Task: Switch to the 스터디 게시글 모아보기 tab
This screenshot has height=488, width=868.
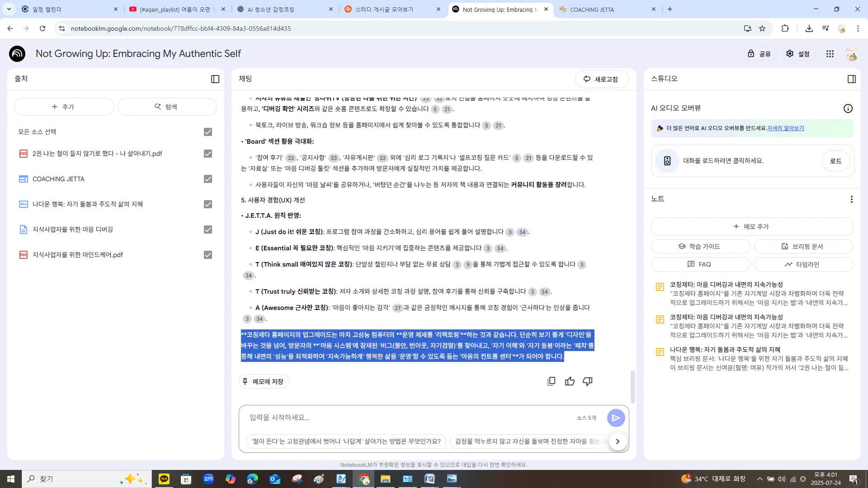Action: pos(384,9)
